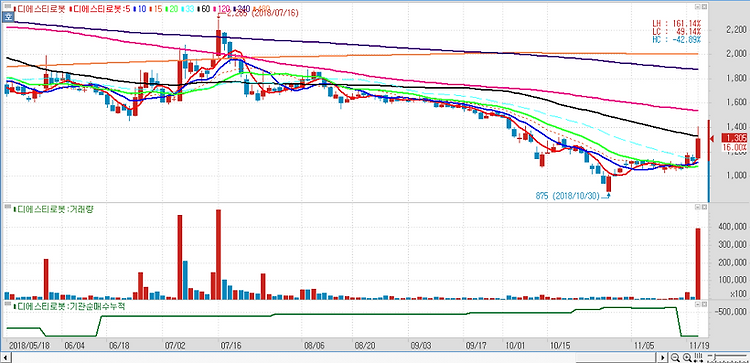This screenshot has width=750, height=363.
Task: Click the blue 호 badge on price chart
Action: pos(8,17)
